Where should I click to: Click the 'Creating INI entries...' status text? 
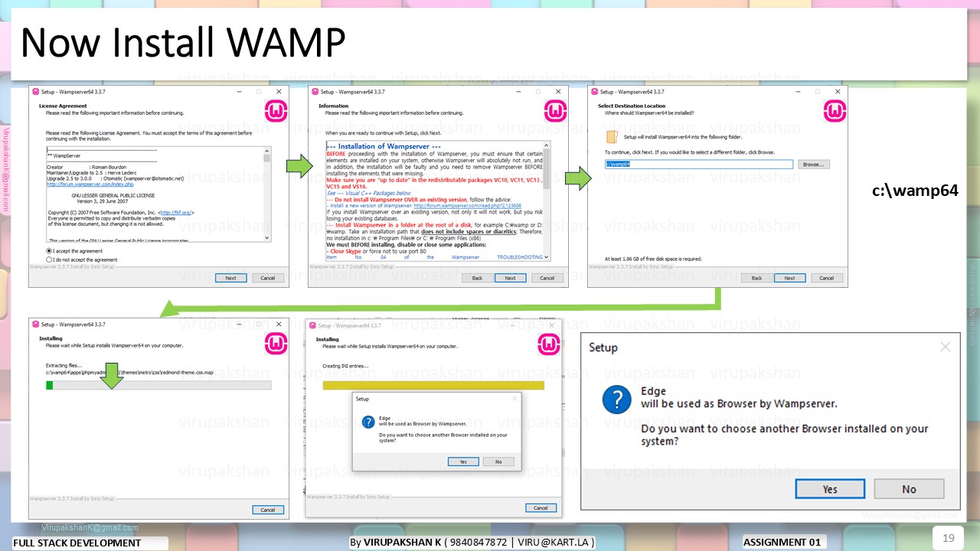[x=345, y=366]
